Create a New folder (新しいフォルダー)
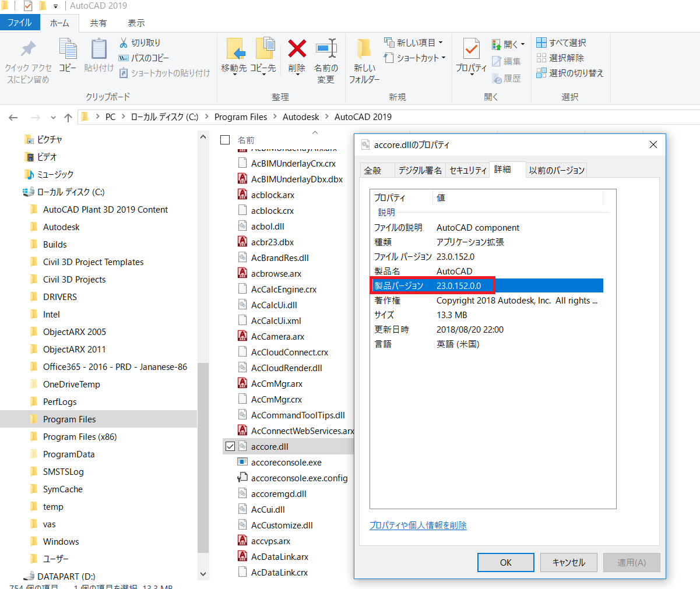This screenshot has width=700, height=589. click(x=364, y=61)
